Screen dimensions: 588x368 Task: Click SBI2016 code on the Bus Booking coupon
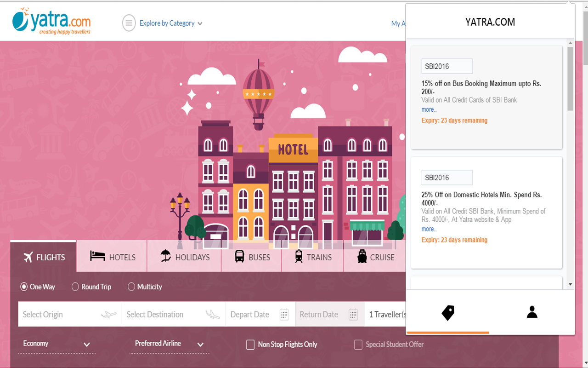[x=447, y=66]
